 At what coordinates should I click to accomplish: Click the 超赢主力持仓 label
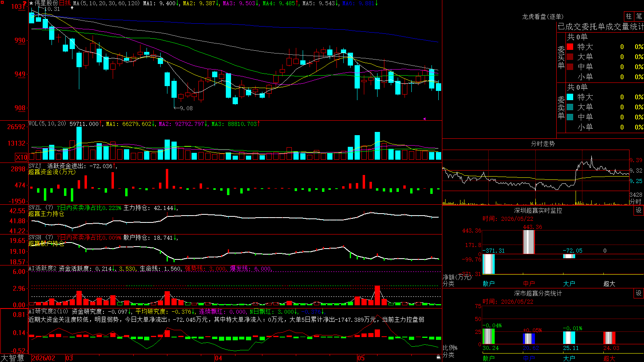pos(46,214)
